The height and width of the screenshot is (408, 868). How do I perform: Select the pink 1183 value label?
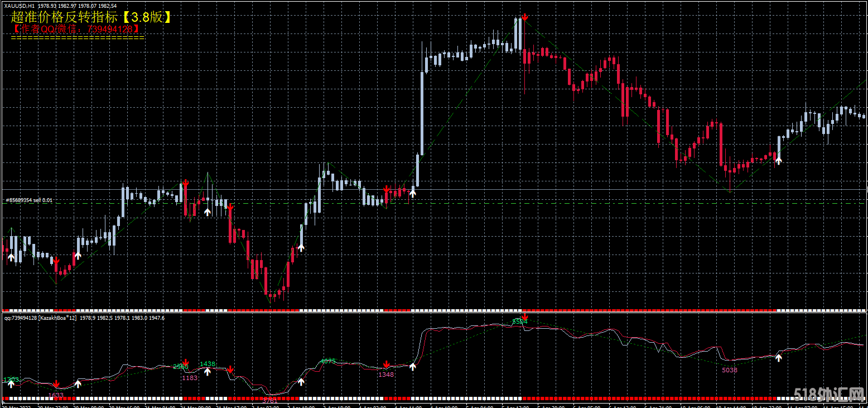190,378
